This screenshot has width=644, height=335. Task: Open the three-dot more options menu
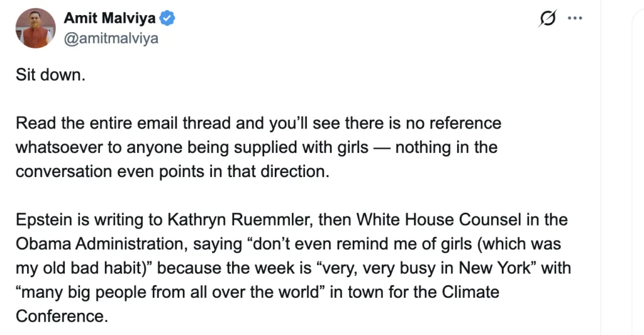[x=575, y=19]
